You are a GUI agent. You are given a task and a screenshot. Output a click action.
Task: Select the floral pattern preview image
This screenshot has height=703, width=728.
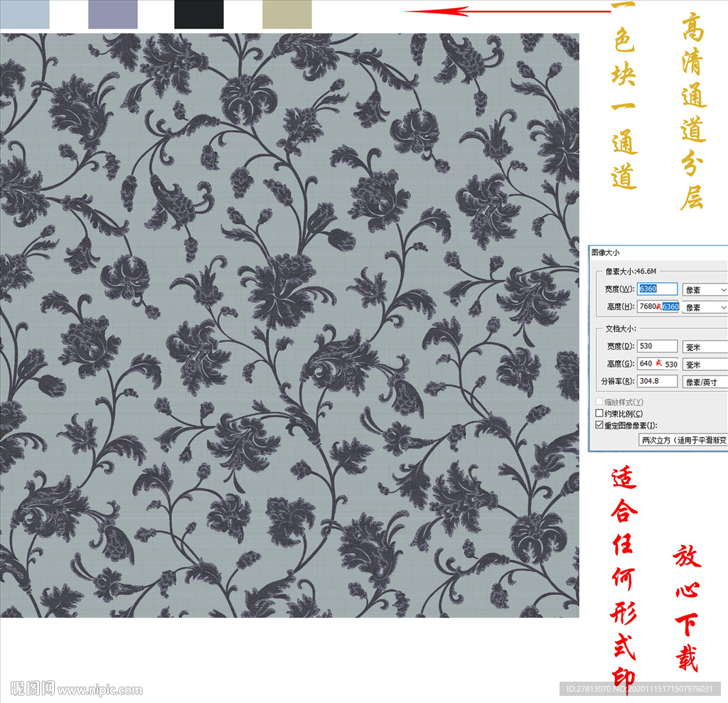point(290,325)
